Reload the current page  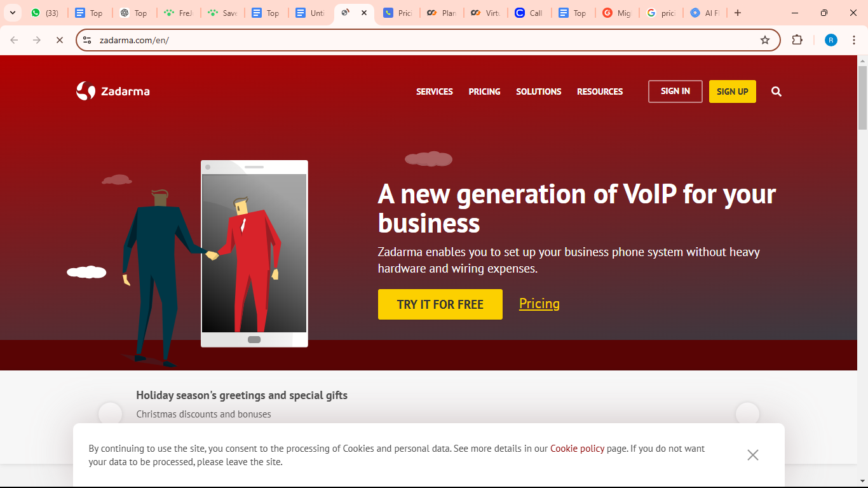[60, 39]
